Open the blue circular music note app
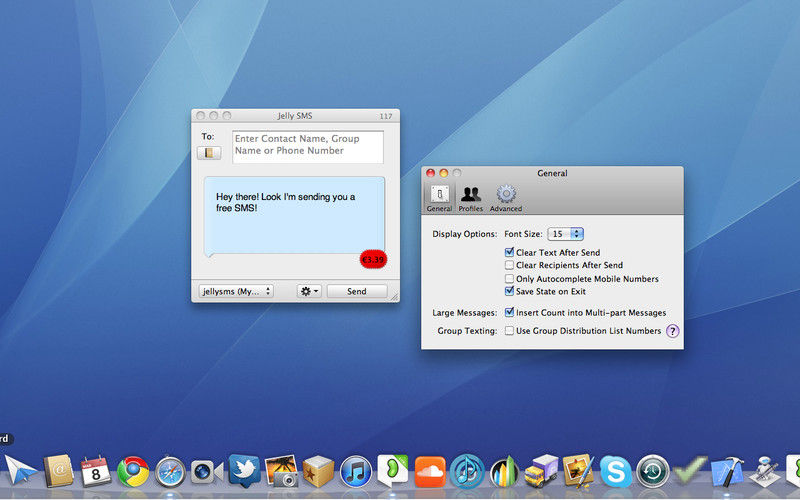 pos(467,471)
